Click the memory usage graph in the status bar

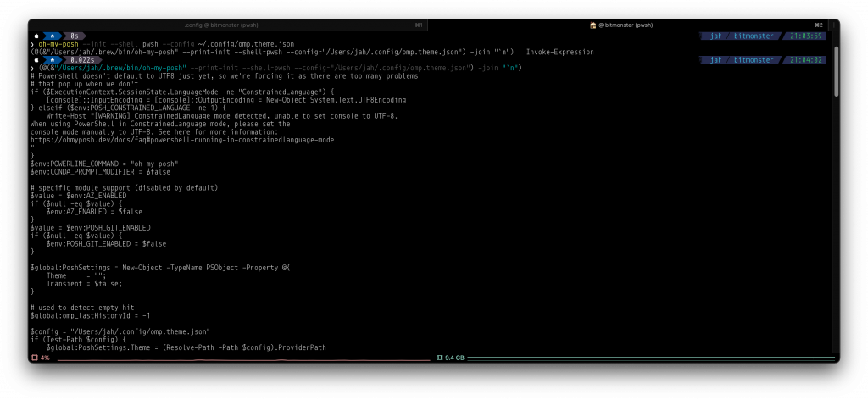(652, 358)
